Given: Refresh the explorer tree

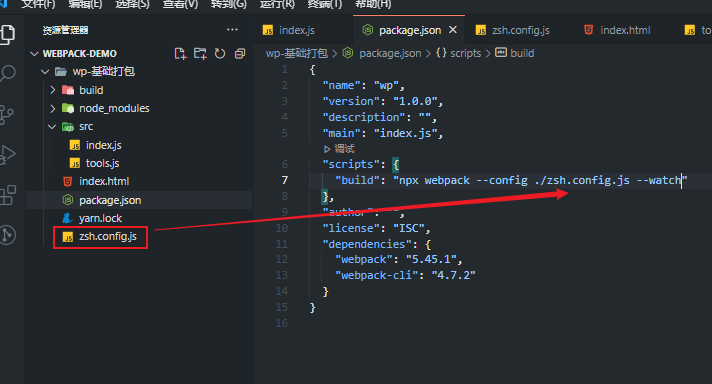Looking at the screenshot, I should click(x=220, y=54).
